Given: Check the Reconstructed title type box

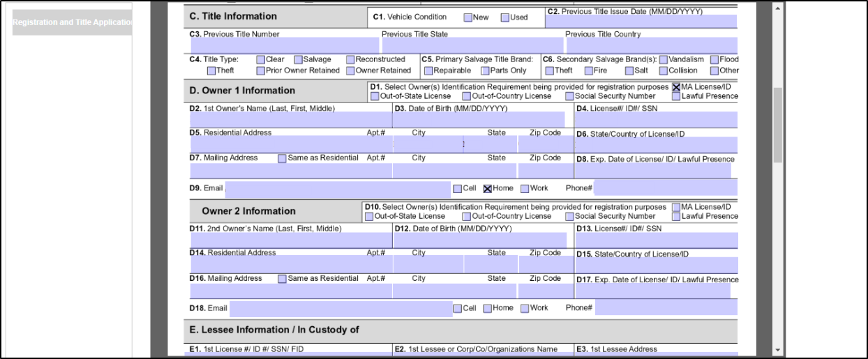Looking at the screenshot, I should point(350,60).
